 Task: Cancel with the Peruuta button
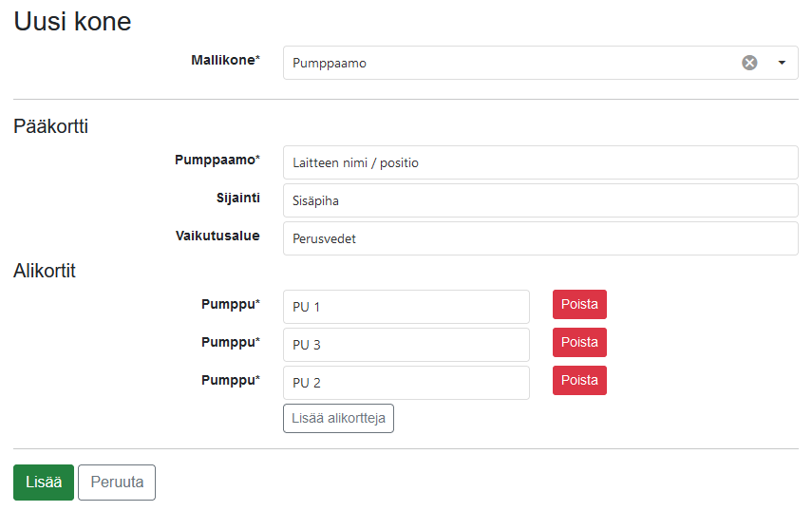click(117, 483)
